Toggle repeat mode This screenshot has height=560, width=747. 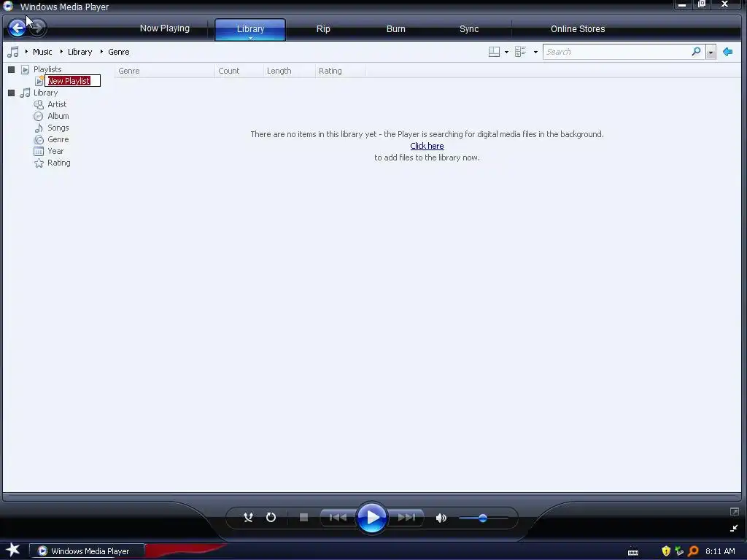pyautogui.click(x=271, y=517)
